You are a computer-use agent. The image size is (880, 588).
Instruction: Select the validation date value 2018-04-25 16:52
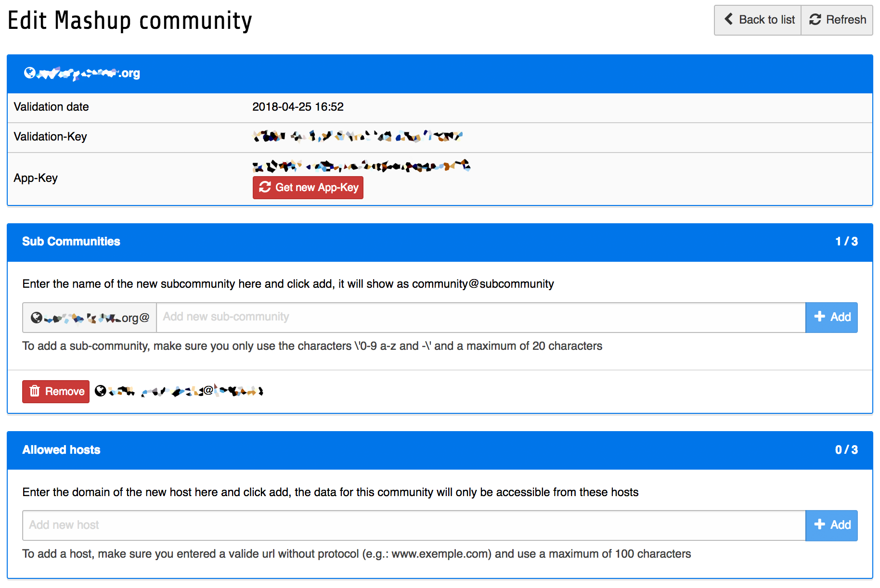click(298, 107)
